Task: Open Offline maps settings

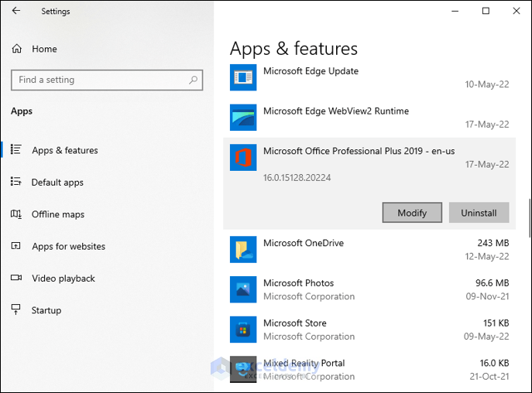Action: pyautogui.click(x=57, y=214)
